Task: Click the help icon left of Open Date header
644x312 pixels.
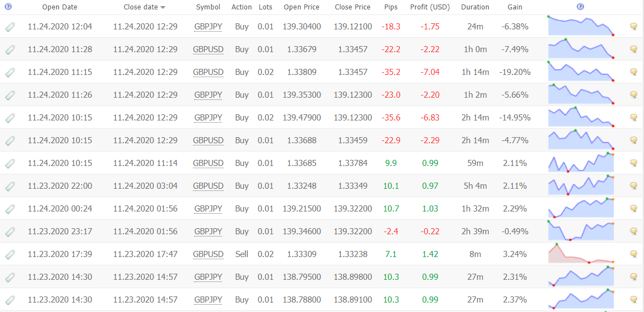Action: click(8, 7)
